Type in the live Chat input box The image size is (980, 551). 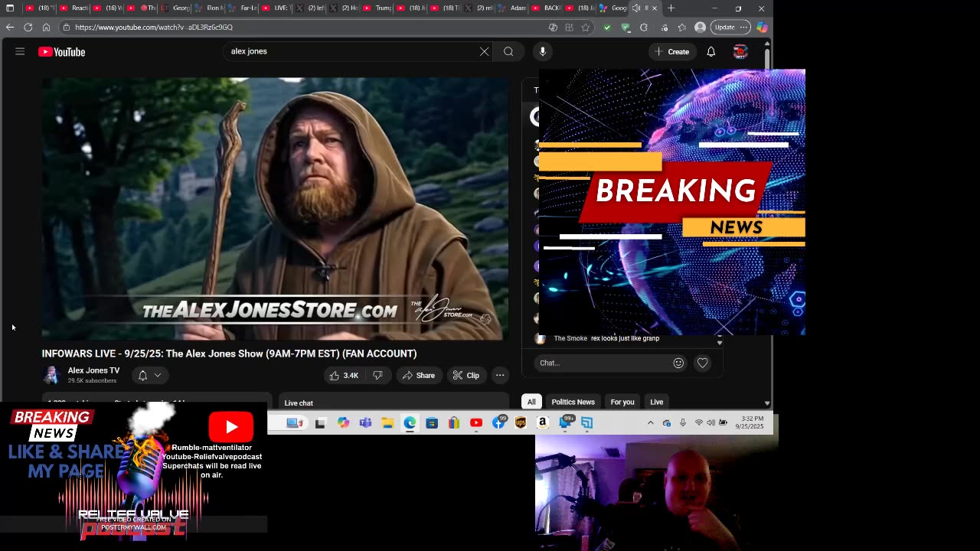[603, 363]
